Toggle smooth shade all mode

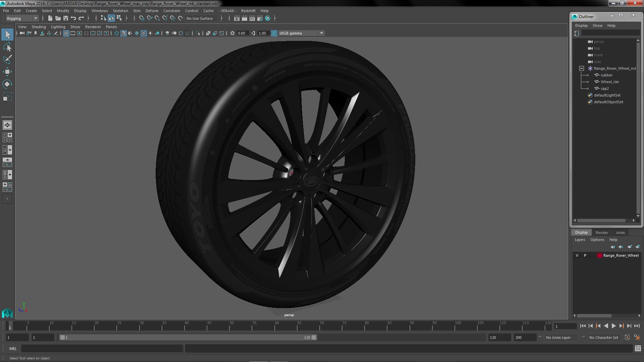[123, 33]
